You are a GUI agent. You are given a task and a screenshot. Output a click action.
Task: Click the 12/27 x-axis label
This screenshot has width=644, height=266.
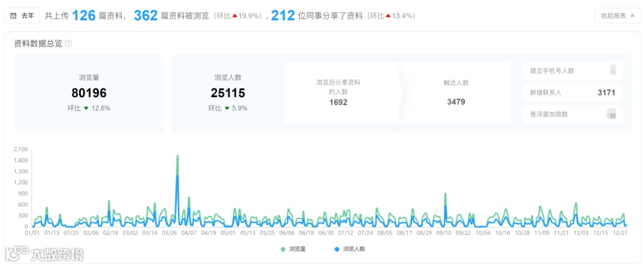tap(620, 233)
